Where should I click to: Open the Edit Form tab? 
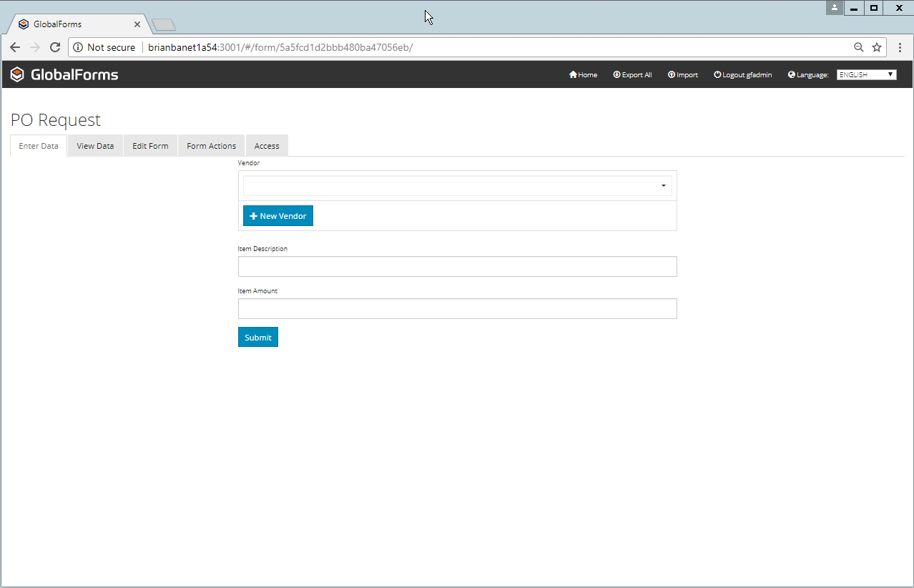coord(150,146)
